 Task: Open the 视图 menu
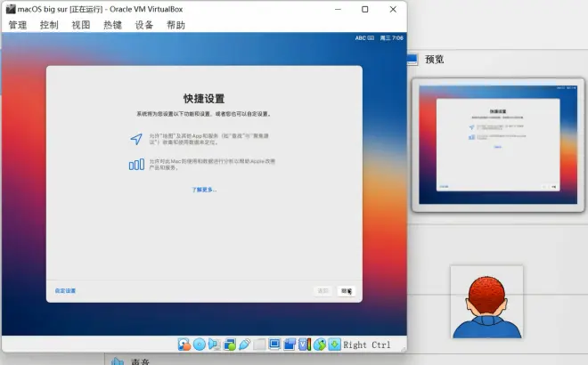point(81,25)
